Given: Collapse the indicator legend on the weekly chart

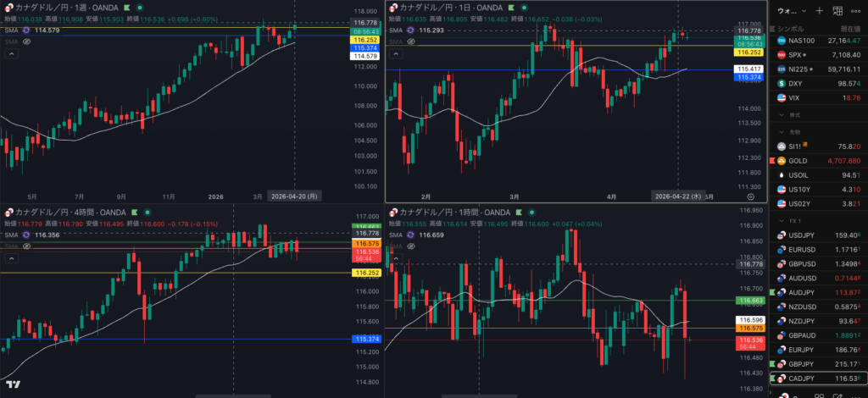Looking at the screenshot, I should click(10, 53).
